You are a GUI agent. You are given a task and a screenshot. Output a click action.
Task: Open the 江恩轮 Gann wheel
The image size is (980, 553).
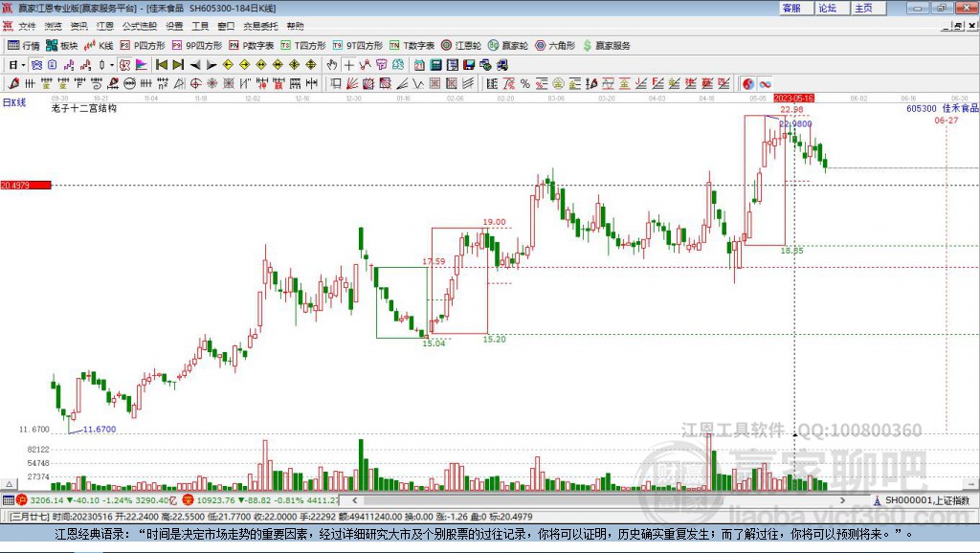click(461, 46)
